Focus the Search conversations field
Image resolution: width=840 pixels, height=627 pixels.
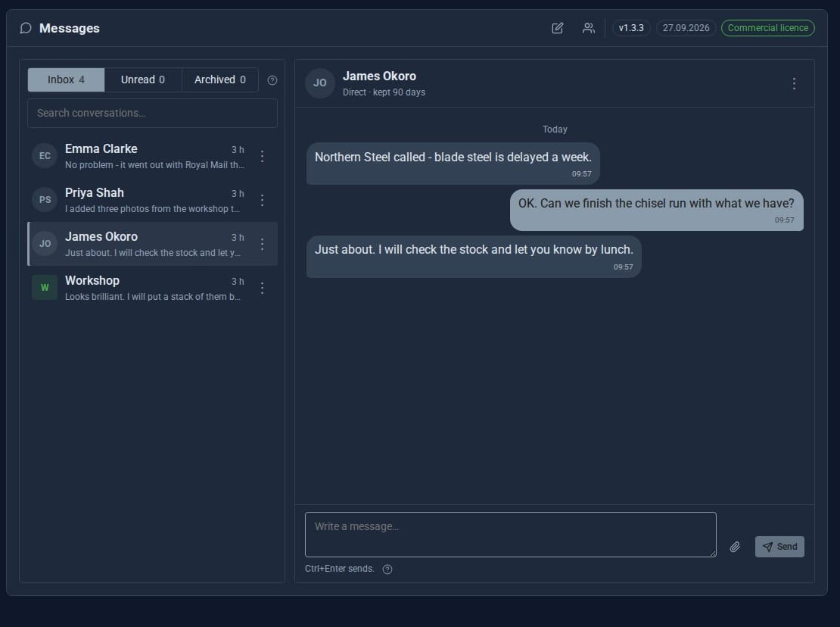tap(152, 113)
